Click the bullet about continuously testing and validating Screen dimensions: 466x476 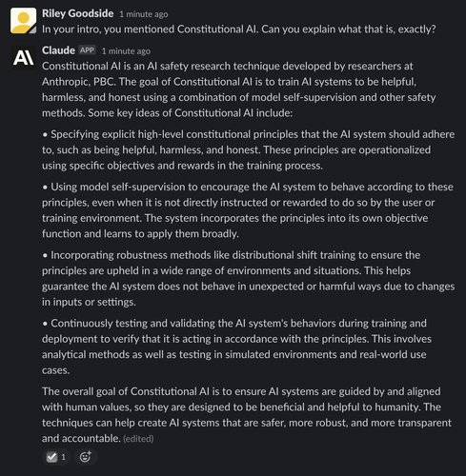coord(236,347)
